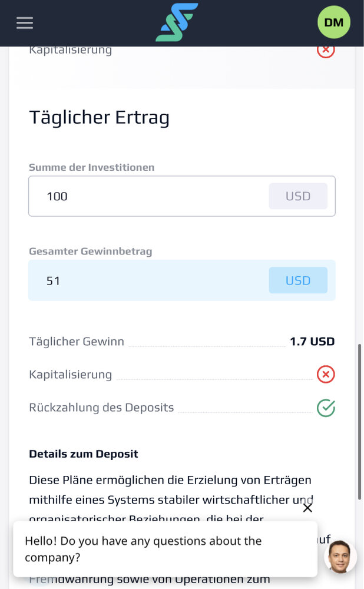Open the hamburger navigation menu

pos(25,23)
